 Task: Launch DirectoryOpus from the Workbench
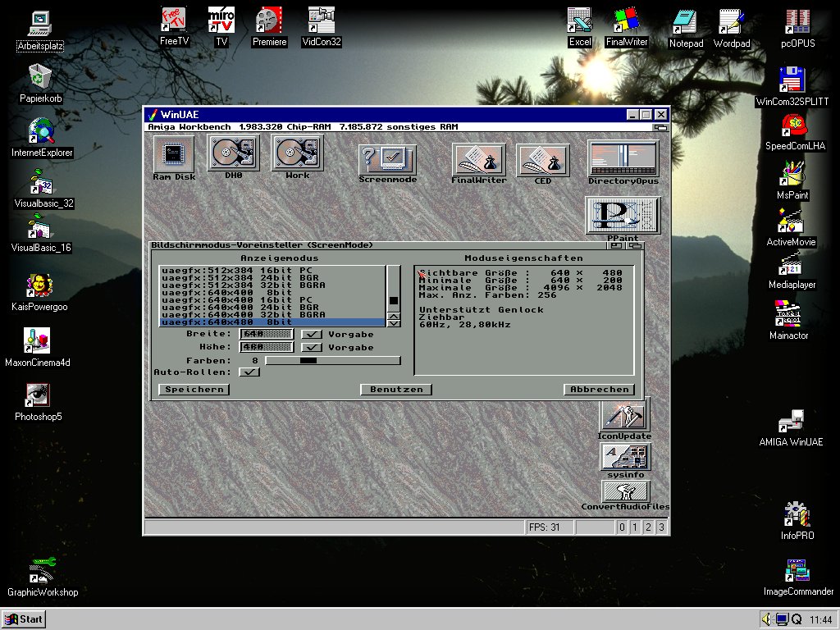[623, 158]
